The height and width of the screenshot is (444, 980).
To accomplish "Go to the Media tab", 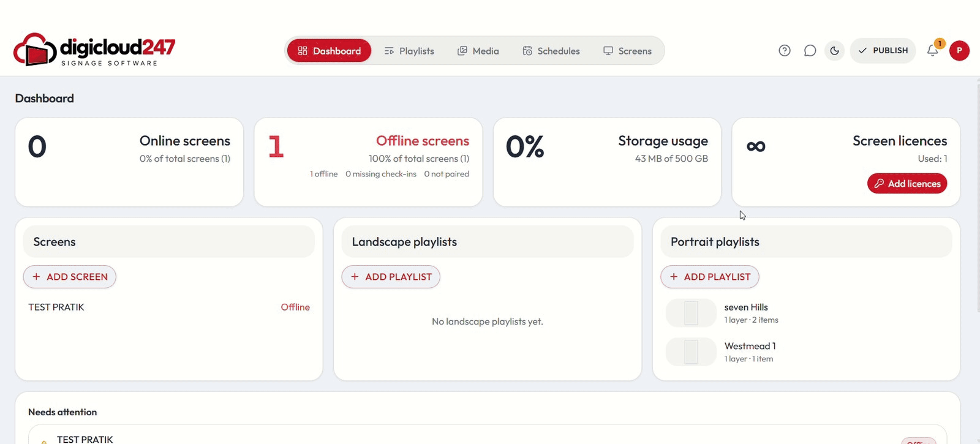I will pyautogui.click(x=478, y=51).
